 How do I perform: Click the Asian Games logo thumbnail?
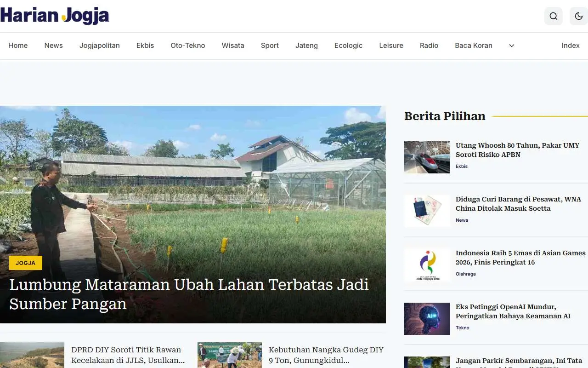(427, 265)
